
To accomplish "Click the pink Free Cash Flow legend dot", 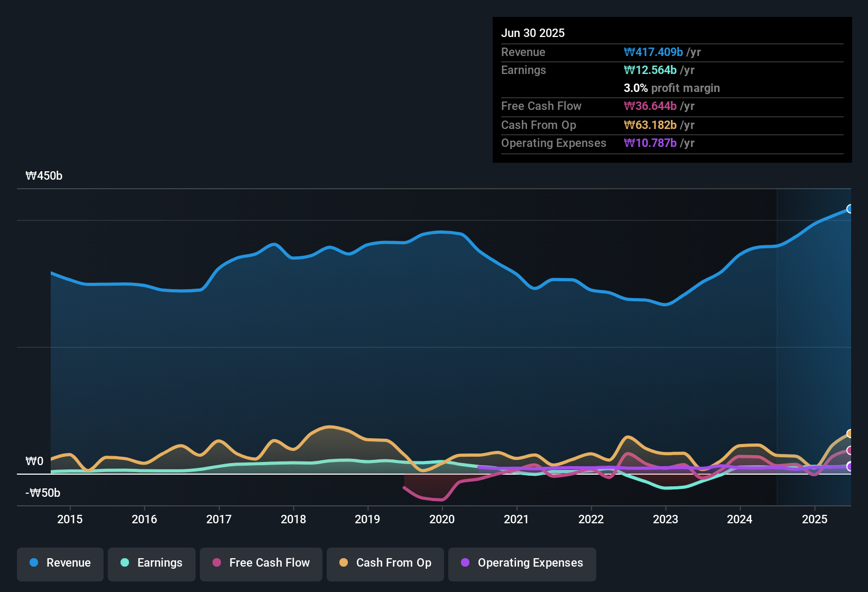I will pos(216,563).
